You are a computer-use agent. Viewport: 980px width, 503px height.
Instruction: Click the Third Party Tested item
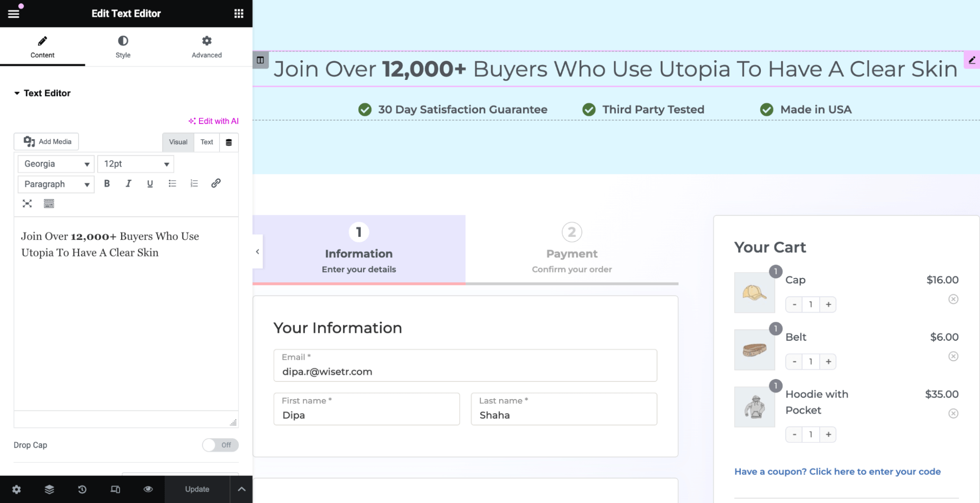(x=643, y=109)
